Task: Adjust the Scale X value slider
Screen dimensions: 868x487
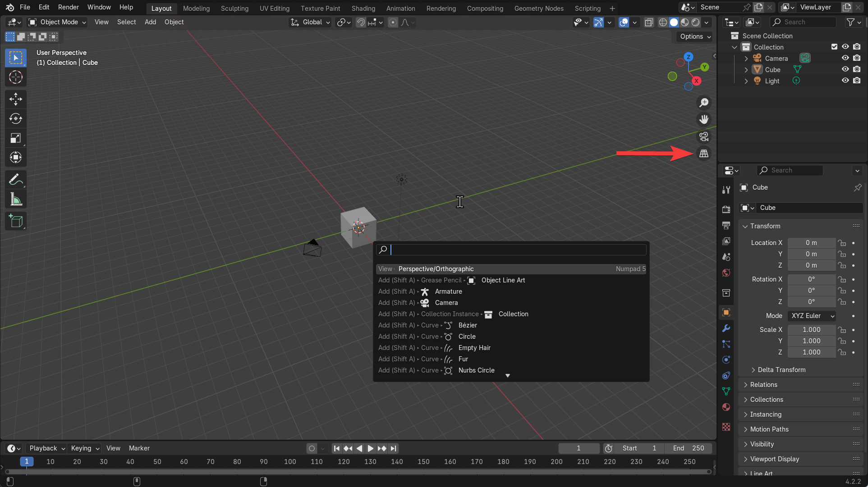Action: (x=811, y=329)
